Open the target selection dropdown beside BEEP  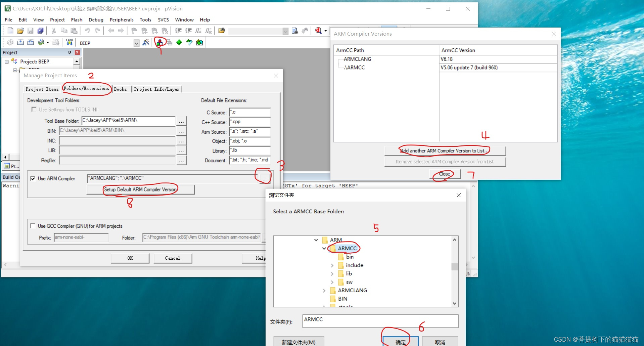click(x=136, y=43)
